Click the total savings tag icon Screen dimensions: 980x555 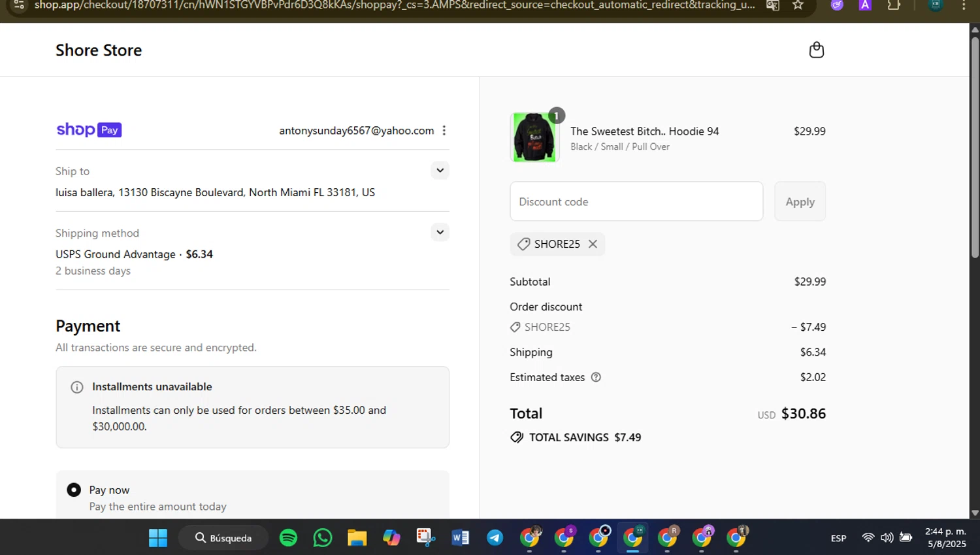pyautogui.click(x=517, y=437)
